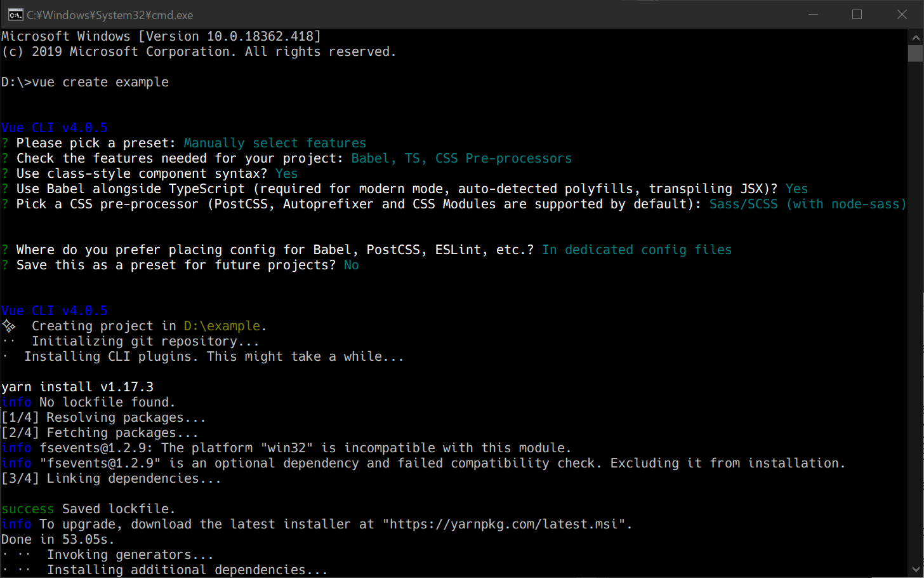Click the cmd.exe icon in title bar

click(x=15, y=15)
